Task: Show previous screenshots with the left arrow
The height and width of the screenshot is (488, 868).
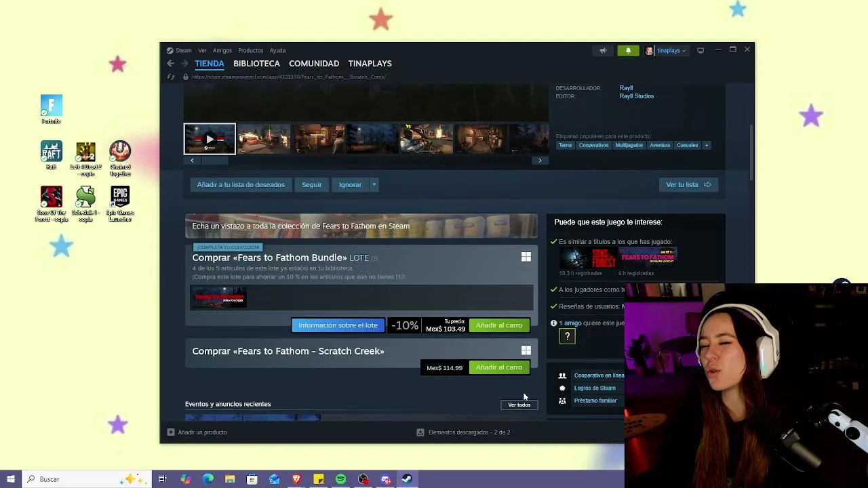Action: pyautogui.click(x=192, y=161)
